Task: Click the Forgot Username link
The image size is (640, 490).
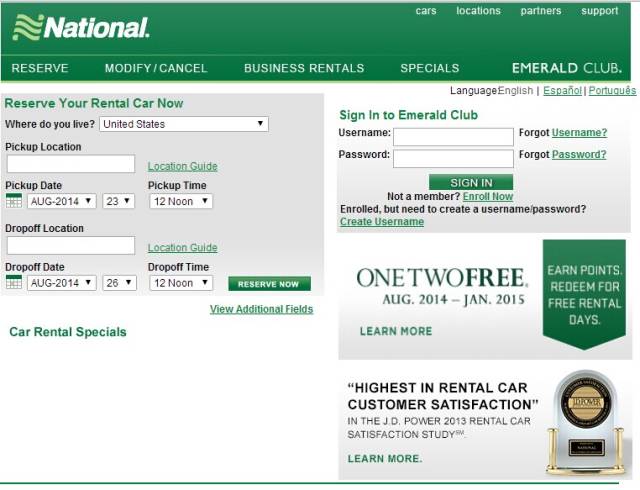Action: [580, 133]
